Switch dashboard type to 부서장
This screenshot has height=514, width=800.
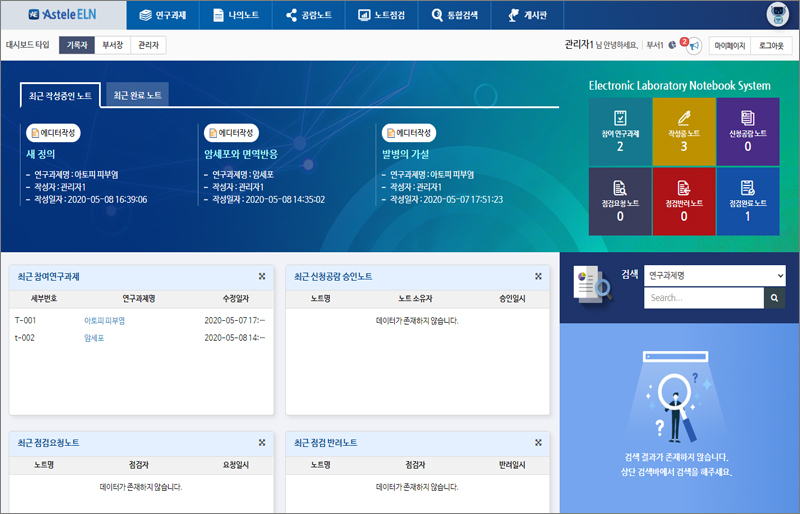[112, 45]
